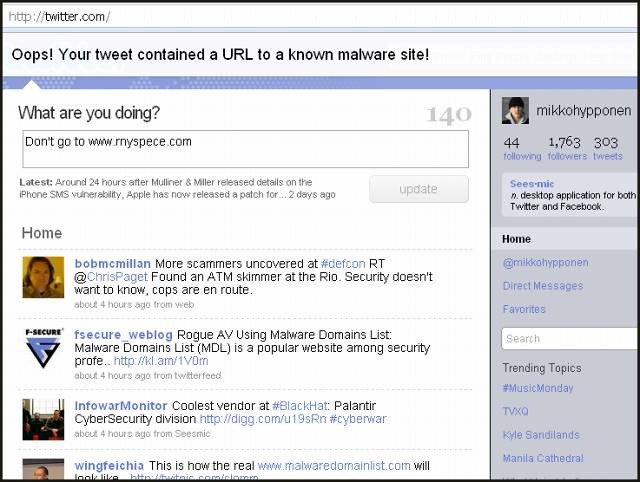The width and height of the screenshot is (640, 482).
Task: Open the http://kl.am/1V0m link
Action: (x=161, y=361)
